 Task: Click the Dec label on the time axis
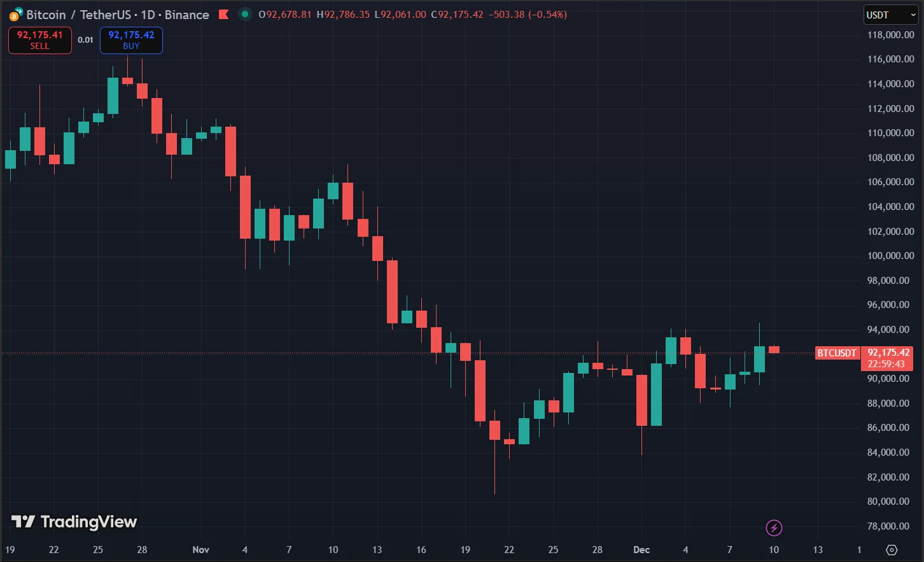point(641,550)
